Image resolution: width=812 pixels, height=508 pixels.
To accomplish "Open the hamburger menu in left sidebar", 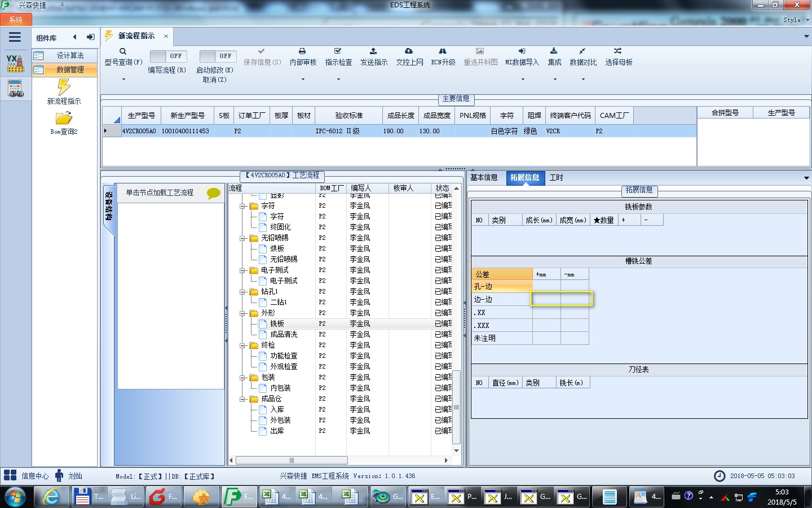I will [x=15, y=37].
